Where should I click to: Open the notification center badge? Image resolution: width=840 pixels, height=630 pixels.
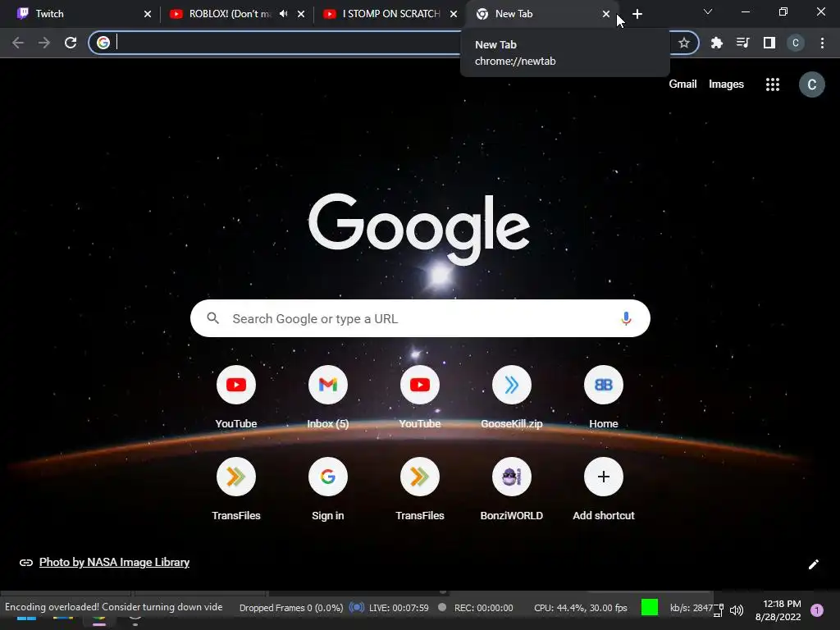tap(816, 609)
